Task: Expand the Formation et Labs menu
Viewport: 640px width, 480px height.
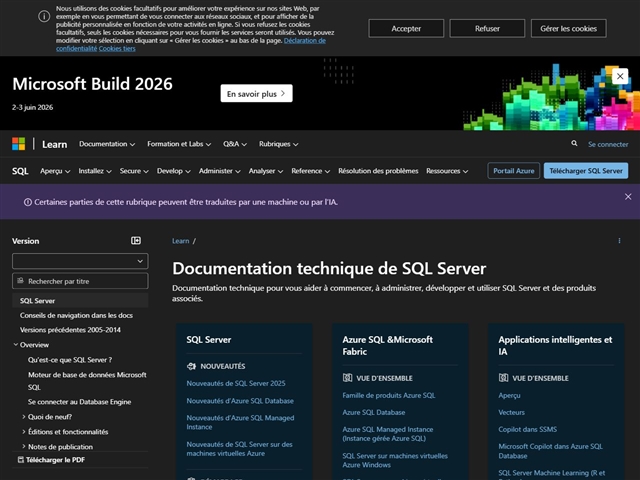Action: [x=179, y=144]
